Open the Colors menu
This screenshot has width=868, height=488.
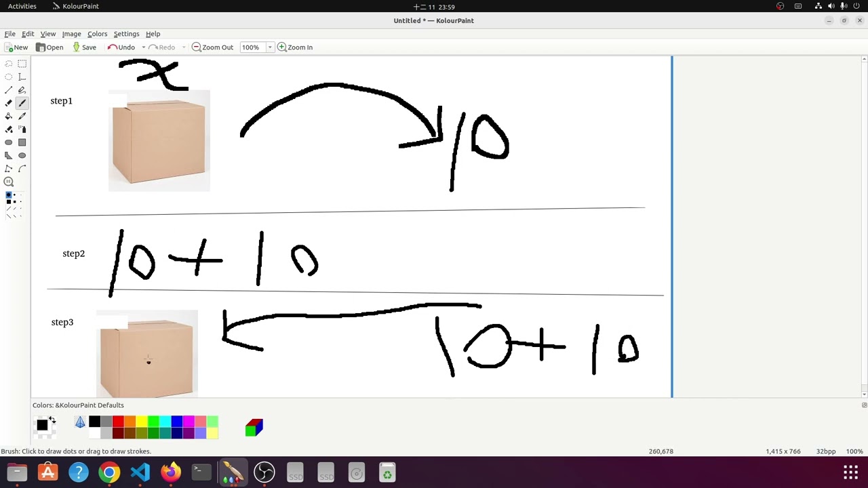(97, 34)
